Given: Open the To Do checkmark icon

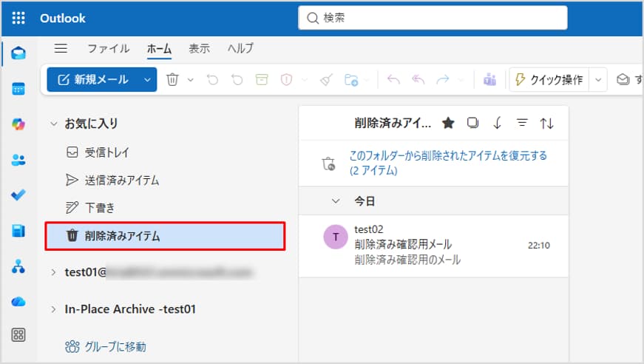Looking at the screenshot, I should point(18,195).
